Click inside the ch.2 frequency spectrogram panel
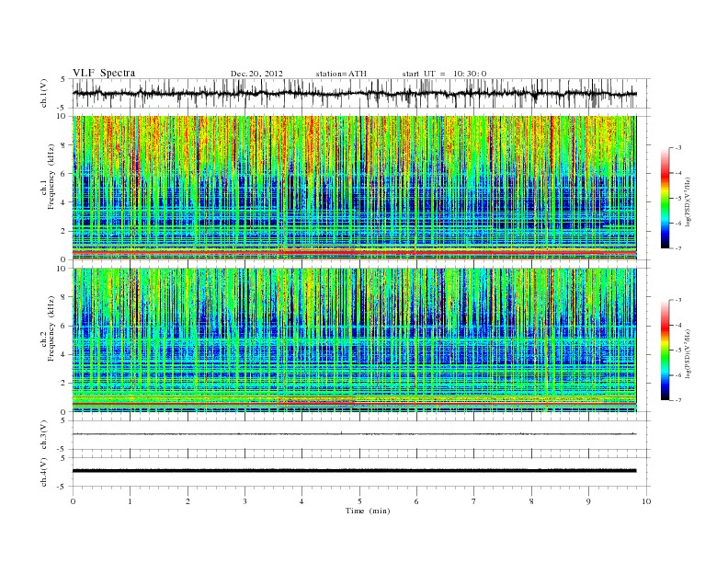 click(354, 340)
